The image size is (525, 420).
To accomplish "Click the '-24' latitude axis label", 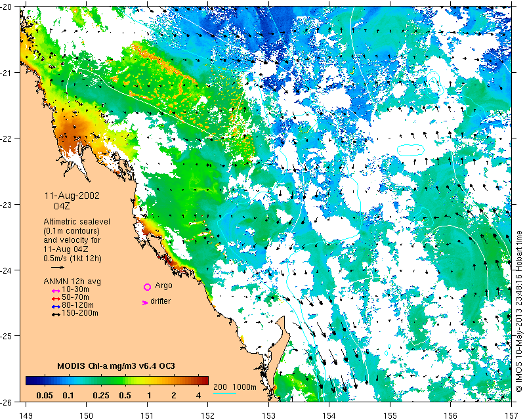I will [6, 270].
